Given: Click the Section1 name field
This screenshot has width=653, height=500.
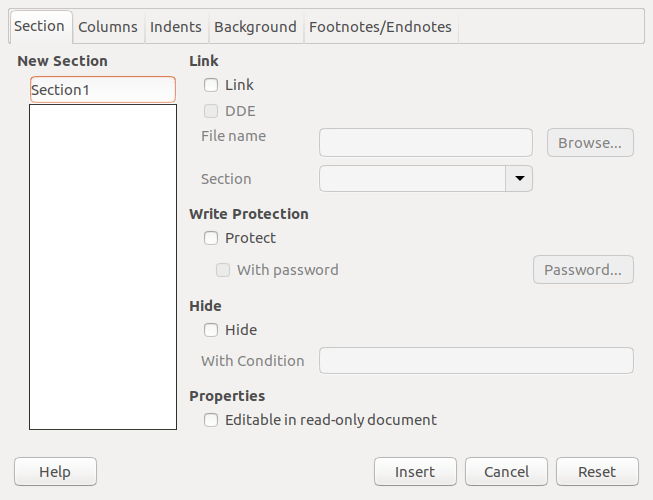Looking at the screenshot, I should (x=103, y=90).
